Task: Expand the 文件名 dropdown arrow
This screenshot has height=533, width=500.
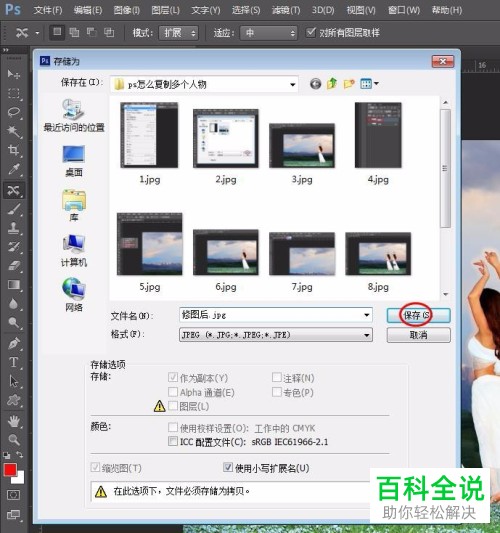Action: [366, 315]
